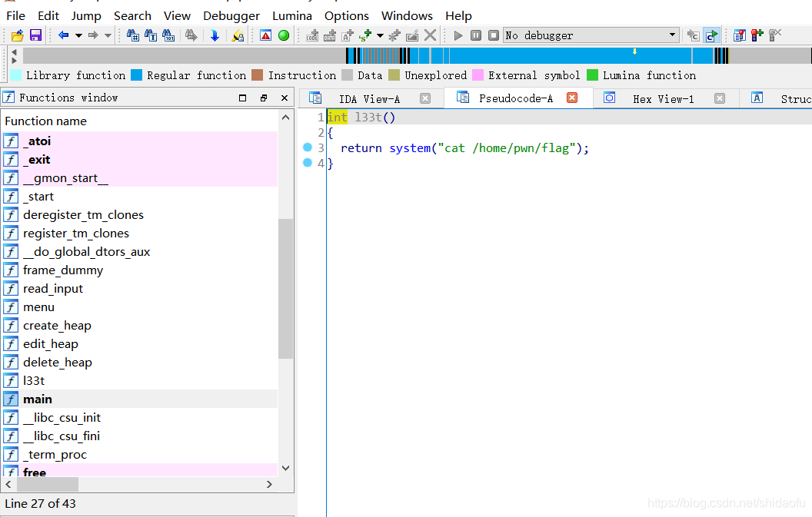The height and width of the screenshot is (517, 812).
Task: Click the system call in pseudocode
Action: click(410, 148)
